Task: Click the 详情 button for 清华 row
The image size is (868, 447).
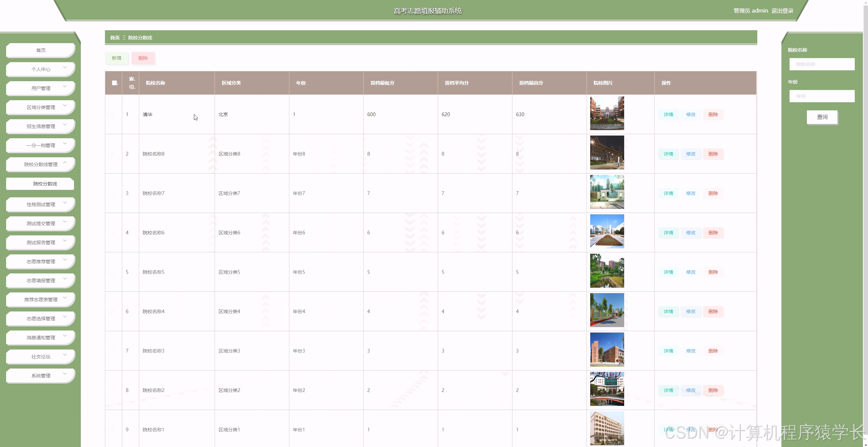Action: (x=668, y=114)
